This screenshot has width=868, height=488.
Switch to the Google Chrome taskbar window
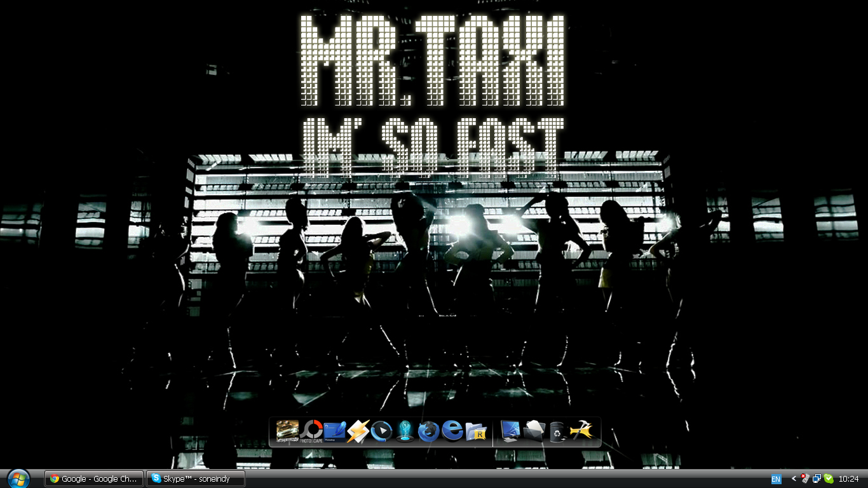(x=94, y=478)
